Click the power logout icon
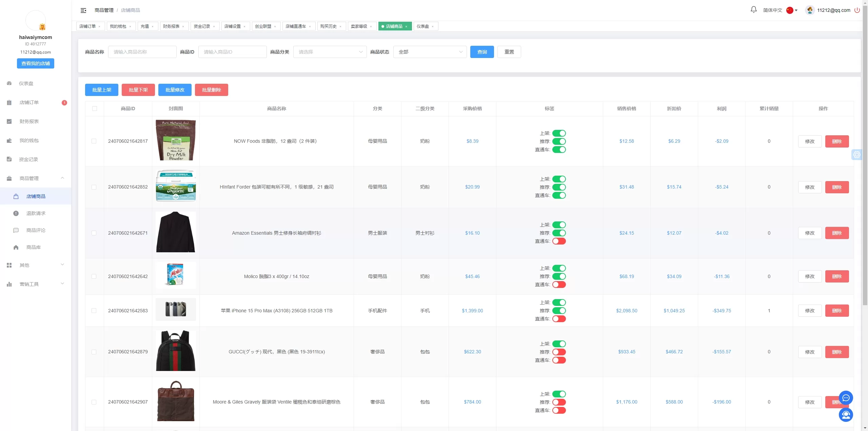This screenshot has width=868, height=431. 857,10
